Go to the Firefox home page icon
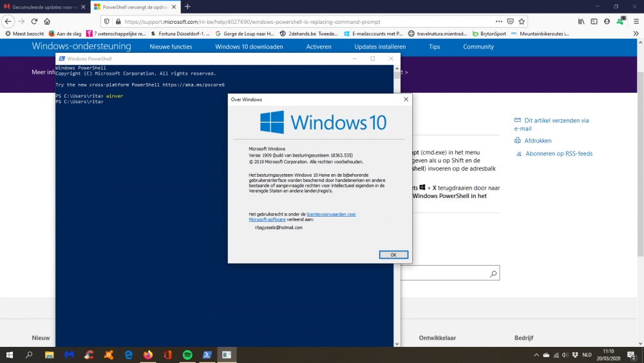Image resolution: width=644 pixels, height=363 pixels. tap(47, 21)
